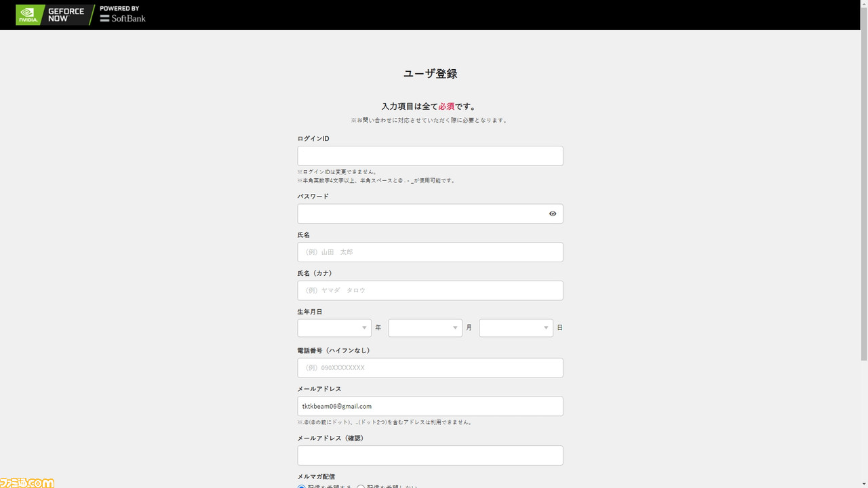This screenshot has width=868, height=488.
Task: Click the 氏名（カナ） input field
Action: [430, 291]
